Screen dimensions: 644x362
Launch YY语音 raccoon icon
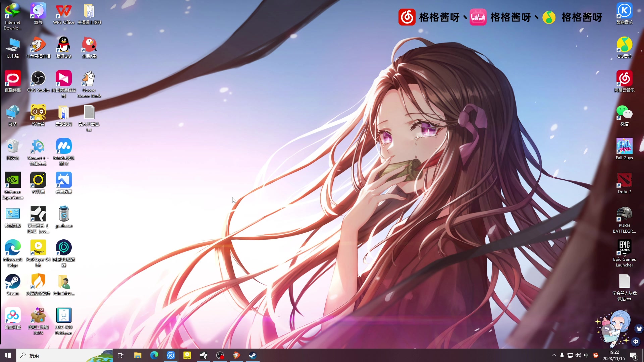point(38,115)
